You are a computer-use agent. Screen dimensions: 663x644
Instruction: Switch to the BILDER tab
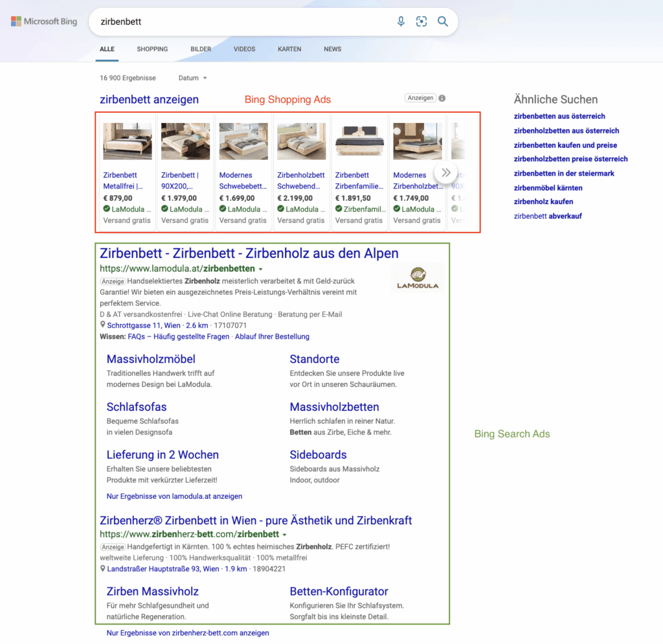tap(201, 49)
